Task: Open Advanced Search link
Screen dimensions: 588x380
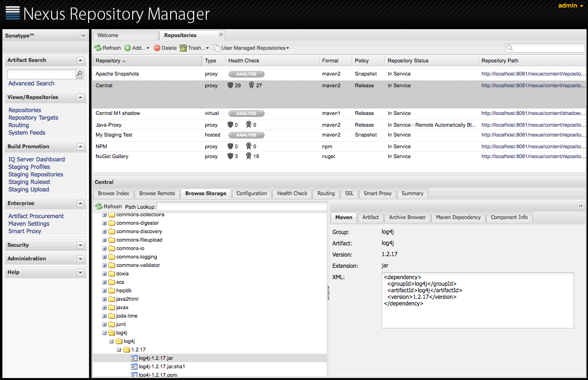Action: tap(31, 84)
